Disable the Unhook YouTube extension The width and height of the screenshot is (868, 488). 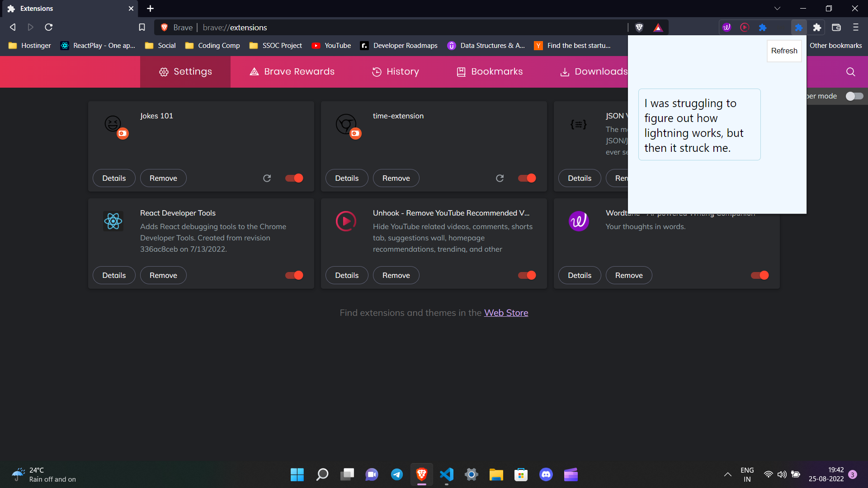(527, 275)
